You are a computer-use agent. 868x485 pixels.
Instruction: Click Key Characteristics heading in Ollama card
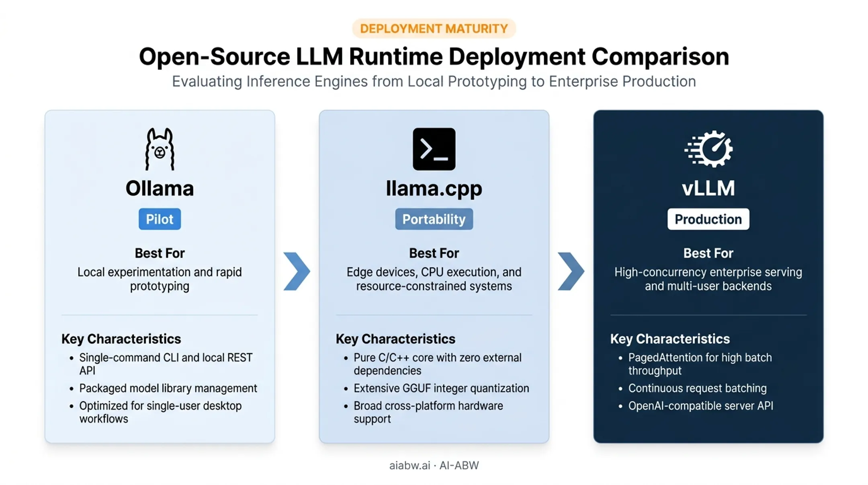pos(121,339)
